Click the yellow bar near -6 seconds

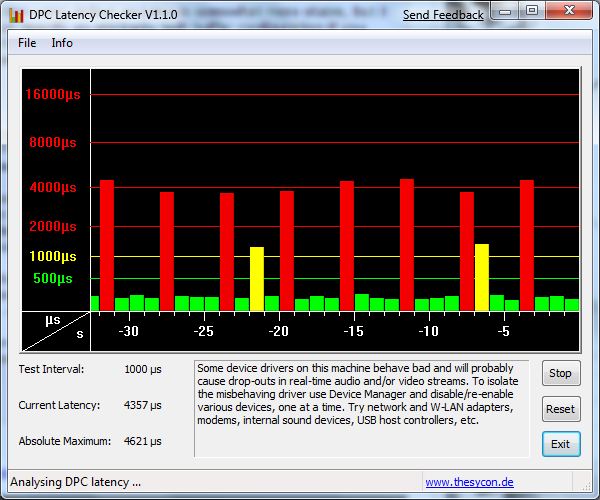tap(482, 277)
